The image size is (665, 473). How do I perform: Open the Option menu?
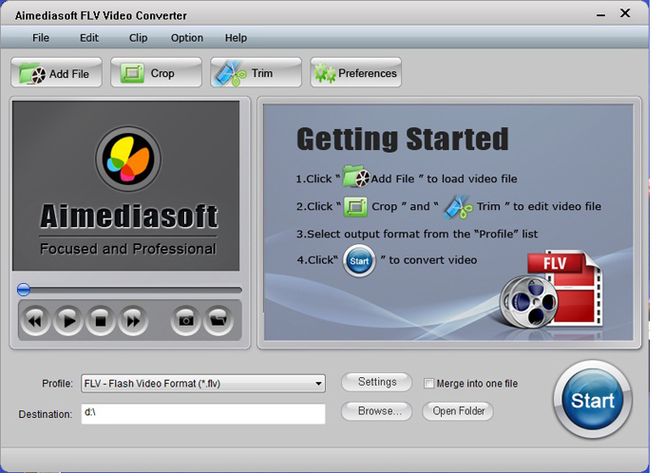[x=187, y=38]
